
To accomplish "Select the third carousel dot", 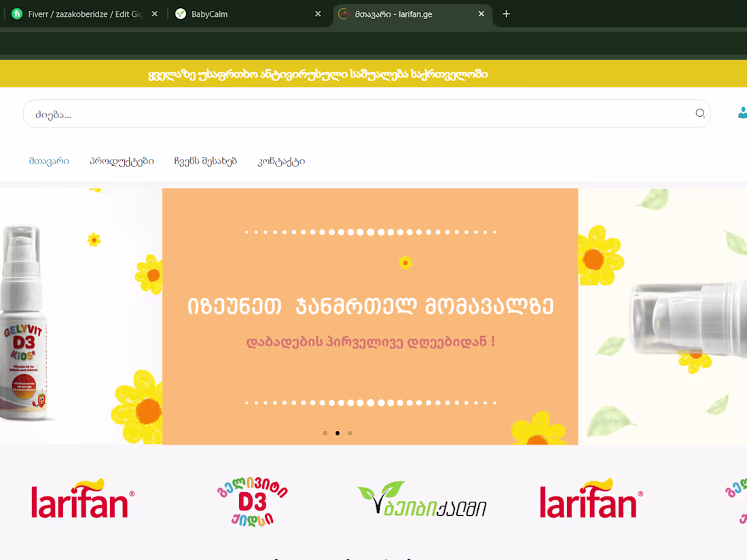I will [x=350, y=432].
